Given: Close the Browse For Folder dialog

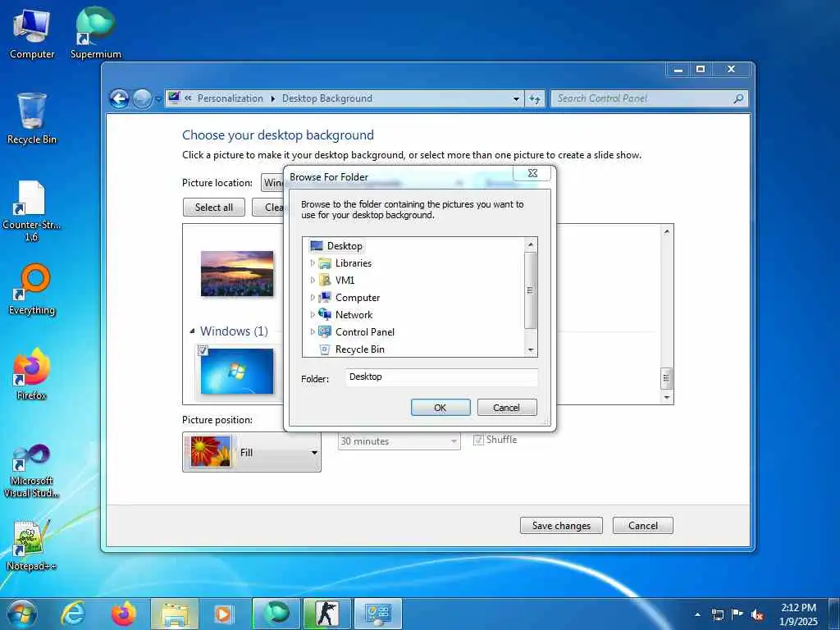Looking at the screenshot, I should point(532,173).
